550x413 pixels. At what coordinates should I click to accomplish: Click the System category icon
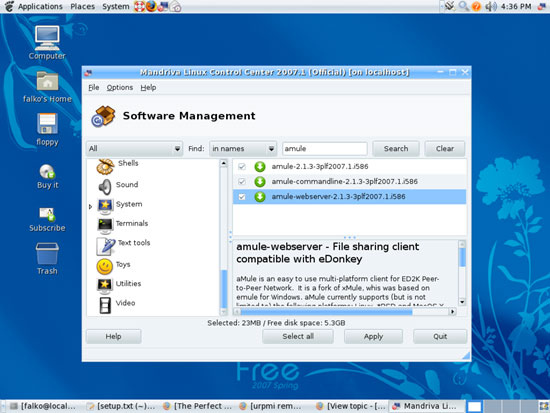105,206
